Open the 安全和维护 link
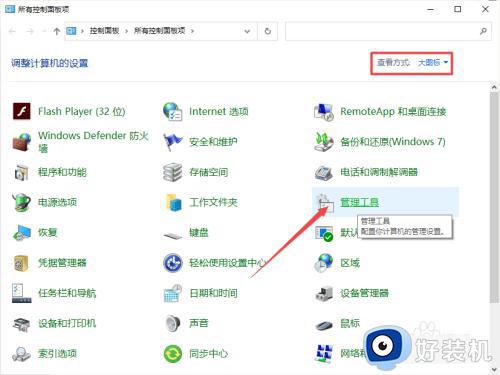Viewport: 500px width, 375px height. [213, 142]
